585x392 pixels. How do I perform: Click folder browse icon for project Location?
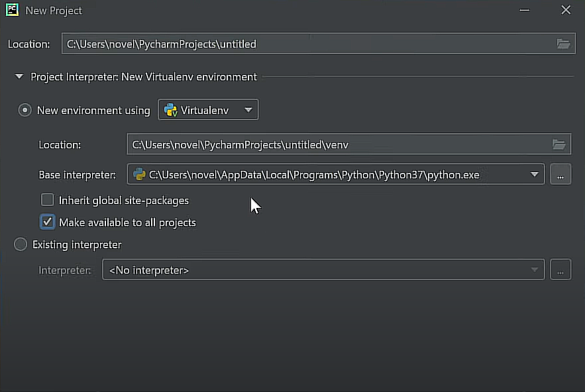563,44
